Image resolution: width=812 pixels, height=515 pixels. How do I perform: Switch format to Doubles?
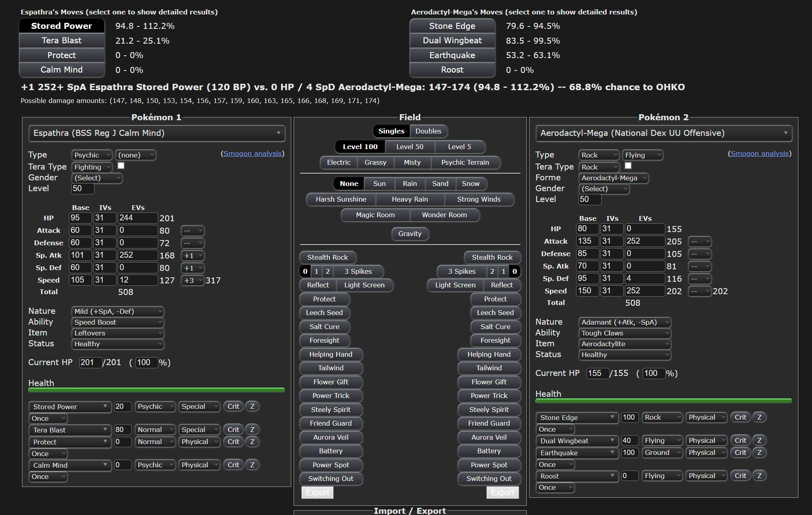click(428, 131)
